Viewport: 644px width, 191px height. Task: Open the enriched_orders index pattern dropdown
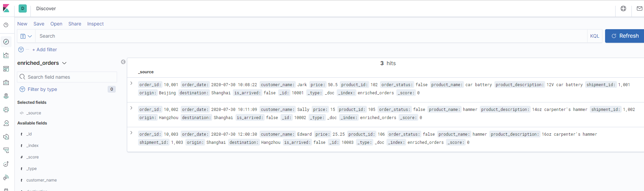(42, 63)
